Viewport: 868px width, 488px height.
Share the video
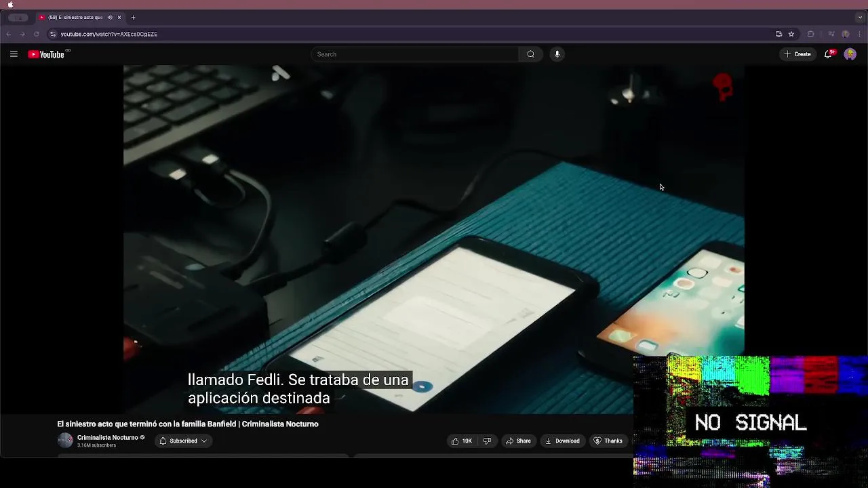pyautogui.click(x=518, y=441)
